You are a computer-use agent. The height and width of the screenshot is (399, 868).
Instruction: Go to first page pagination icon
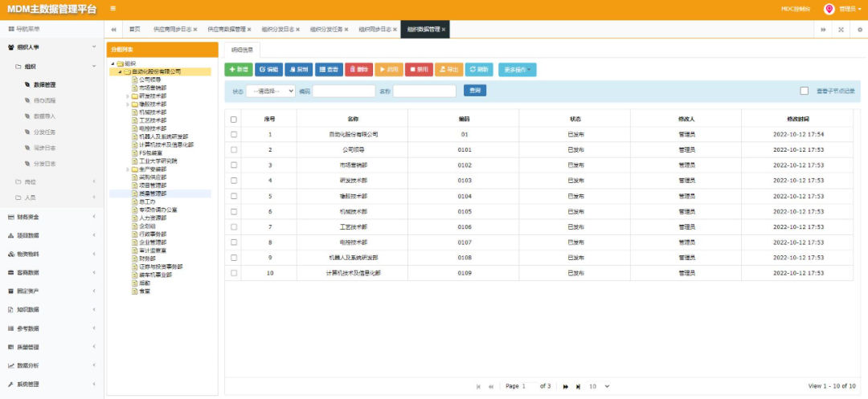tap(479, 387)
